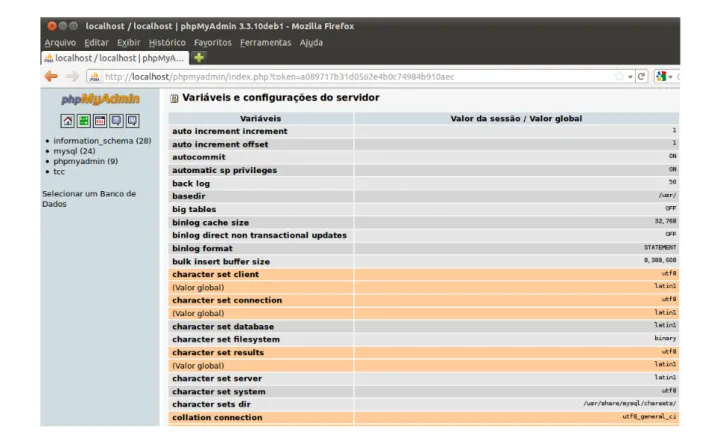Open the search engine selector dropdown
Image resolution: width=721 pixels, height=442 pixels.
point(670,77)
